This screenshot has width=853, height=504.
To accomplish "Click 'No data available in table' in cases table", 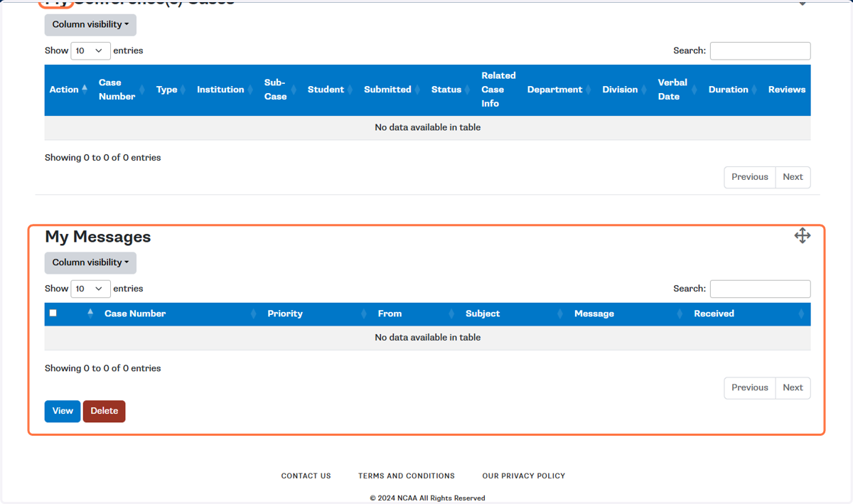I will click(x=428, y=127).
